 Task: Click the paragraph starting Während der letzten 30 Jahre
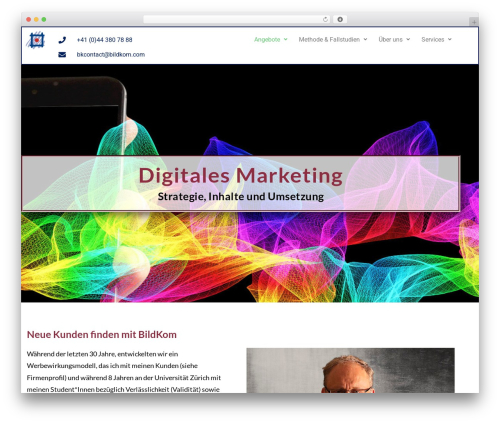(124, 372)
